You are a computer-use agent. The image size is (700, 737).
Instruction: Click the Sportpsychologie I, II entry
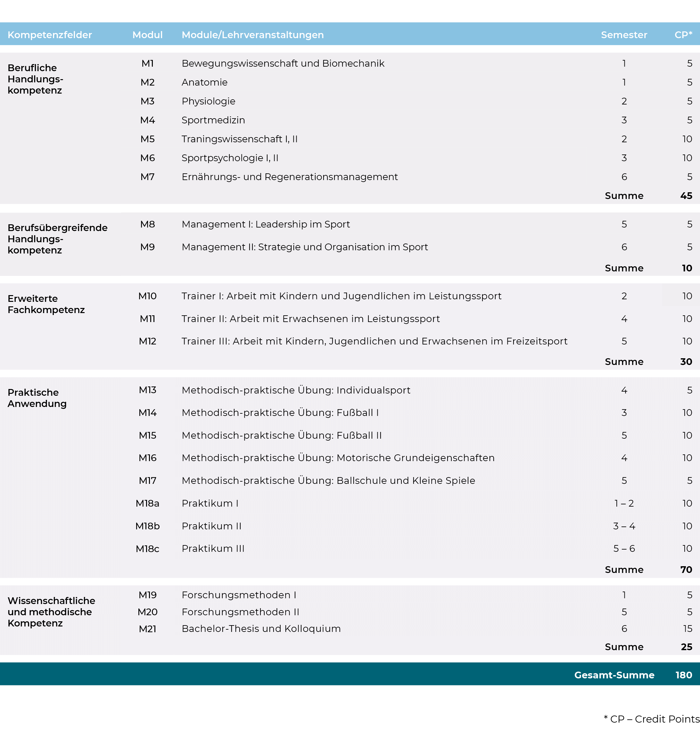(x=230, y=158)
